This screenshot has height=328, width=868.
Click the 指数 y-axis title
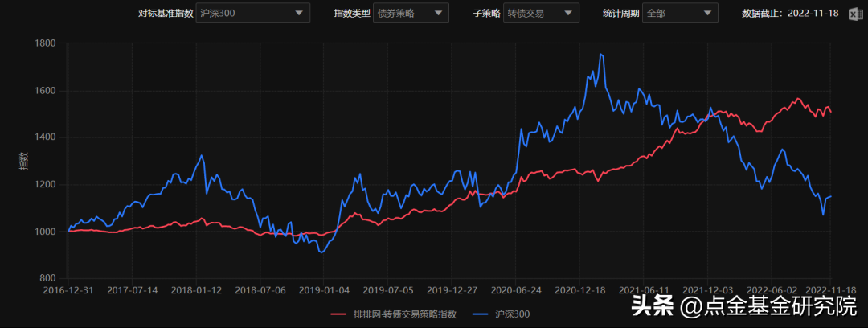pyautogui.click(x=23, y=162)
